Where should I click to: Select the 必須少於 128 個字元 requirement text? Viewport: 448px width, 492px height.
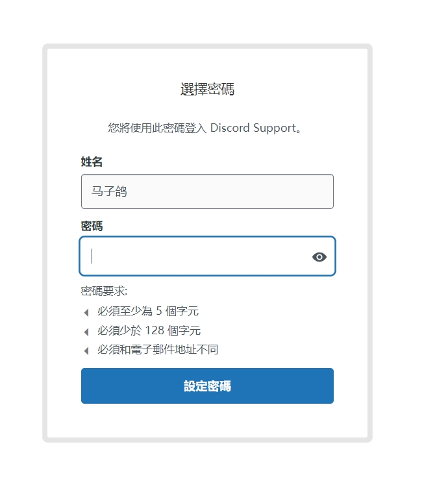coord(149,330)
